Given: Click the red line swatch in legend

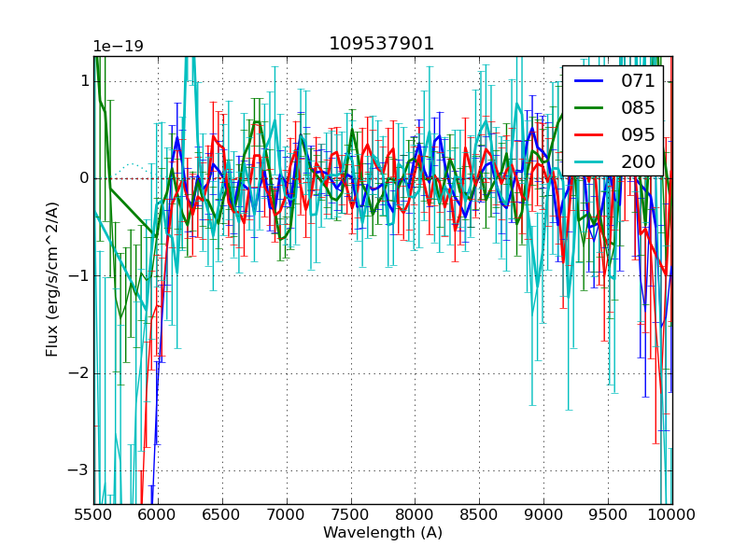Looking at the screenshot, I should click(590, 135).
